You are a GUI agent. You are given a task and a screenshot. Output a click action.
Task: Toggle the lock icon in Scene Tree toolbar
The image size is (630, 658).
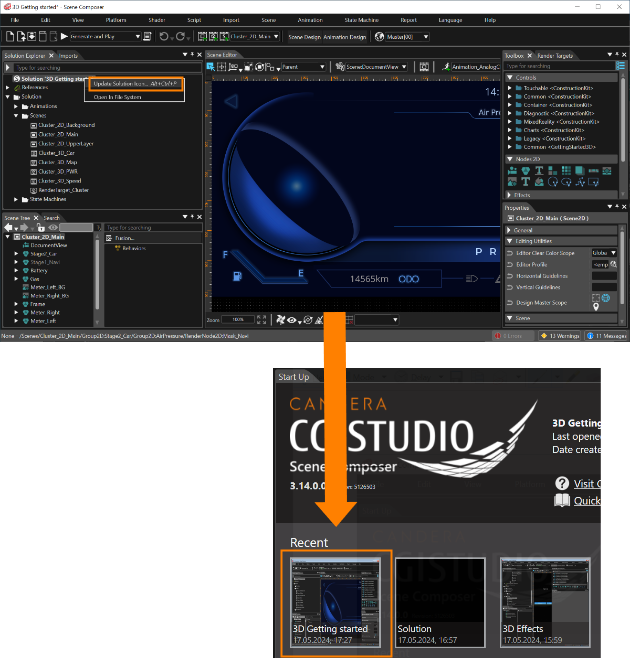[x=41, y=227]
